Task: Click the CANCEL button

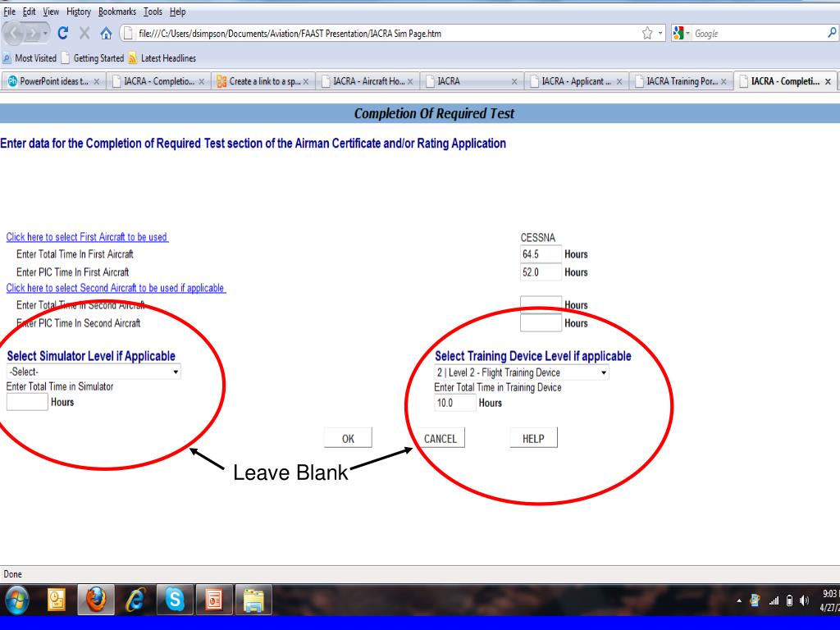Action: pyautogui.click(x=441, y=438)
